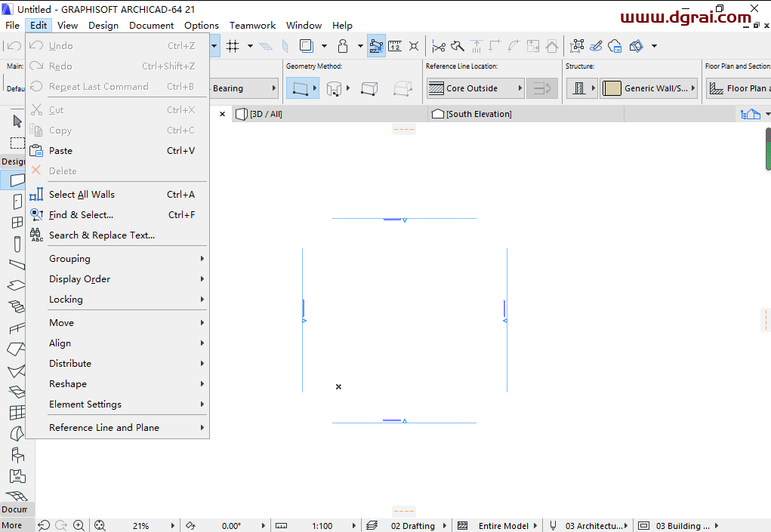Click the Fit in Window icon in status bar

[100, 525]
